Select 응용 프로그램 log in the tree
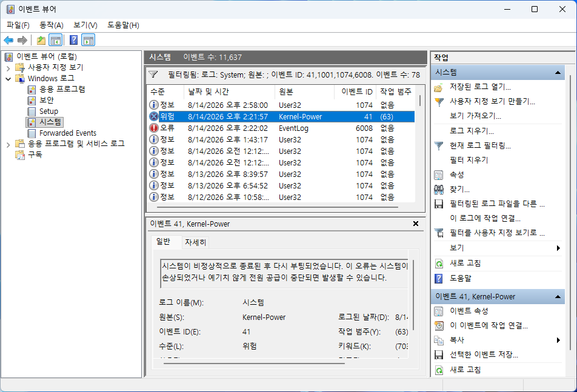Image resolution: width=577 pixels, height=392 pixels. 62,89
